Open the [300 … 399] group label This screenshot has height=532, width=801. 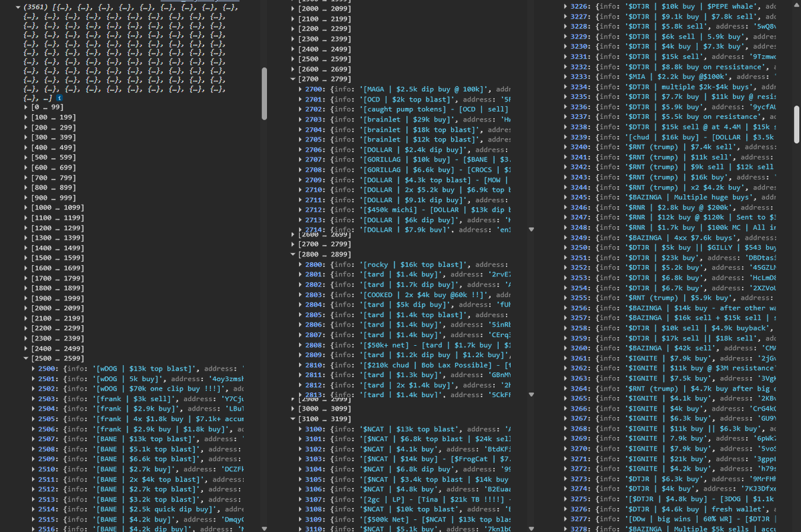coord(53,138)
